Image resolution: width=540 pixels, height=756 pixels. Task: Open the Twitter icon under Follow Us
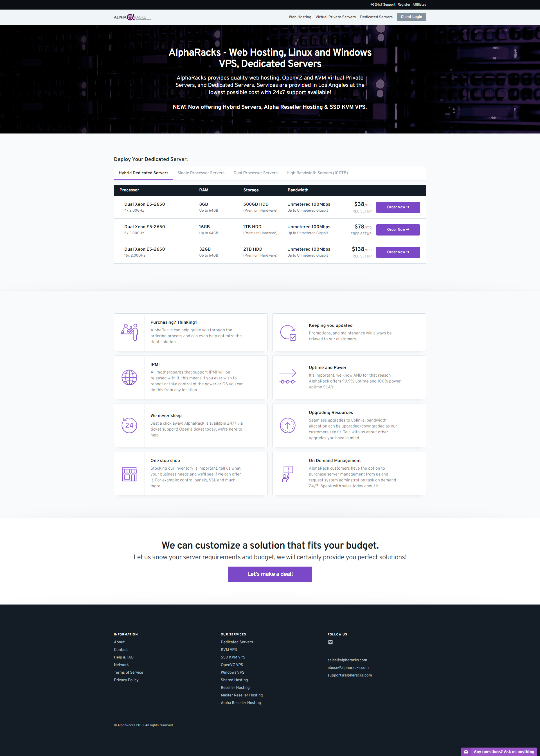click(x=330, y=642)
